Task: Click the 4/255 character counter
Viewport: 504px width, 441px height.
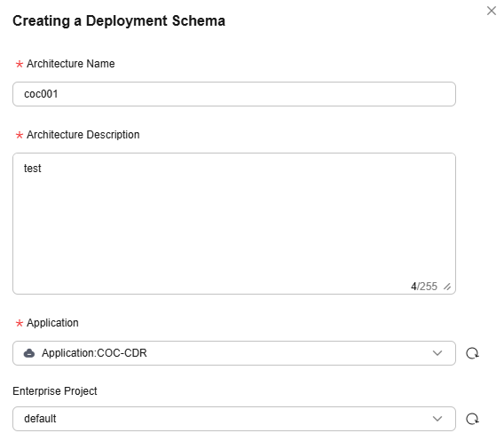Action: (424, 287)
